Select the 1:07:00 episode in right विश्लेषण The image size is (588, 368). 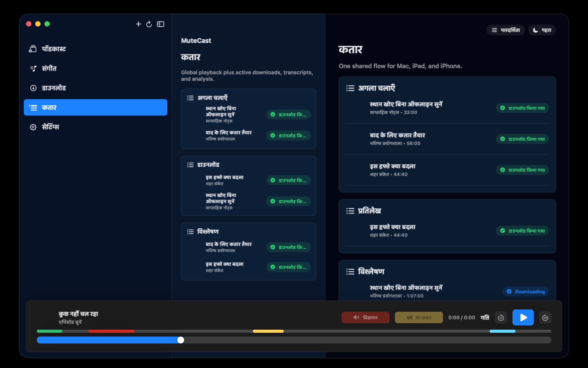[447, 291]
